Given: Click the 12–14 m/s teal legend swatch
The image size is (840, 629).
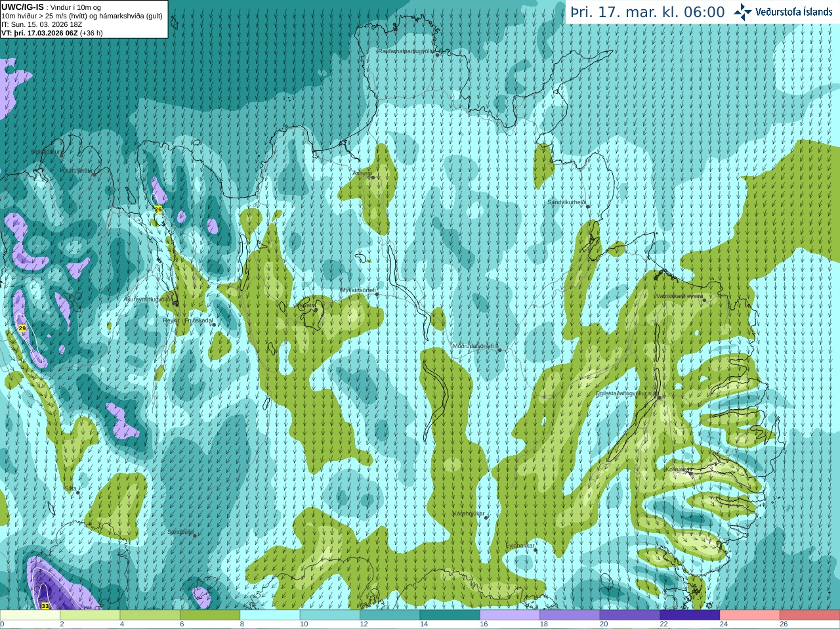Looking at the screenshot, I should (390, 615).
